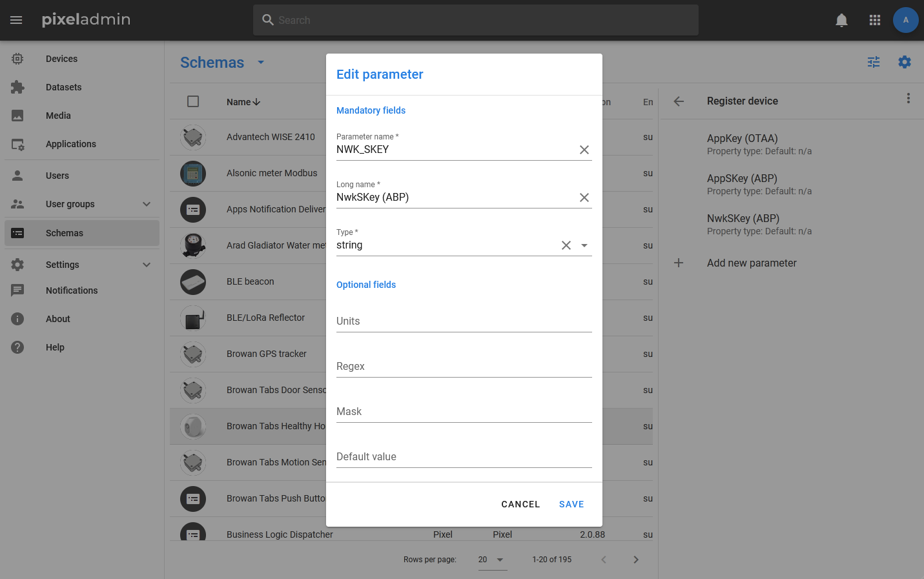Expand the Type dropdown arrow
This screenshot has height=579, width=924.
(x=584, y=245)
